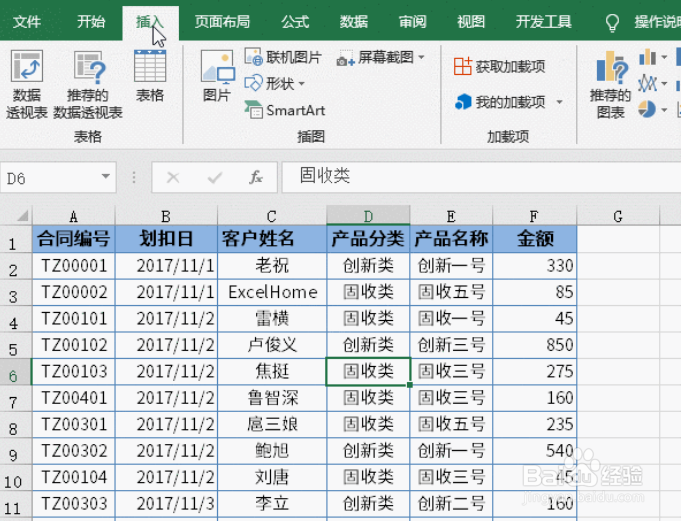Click the confirm checkmark formula button
The height and width of the screenshot is (521, 681).
click(x=215, y=177)
